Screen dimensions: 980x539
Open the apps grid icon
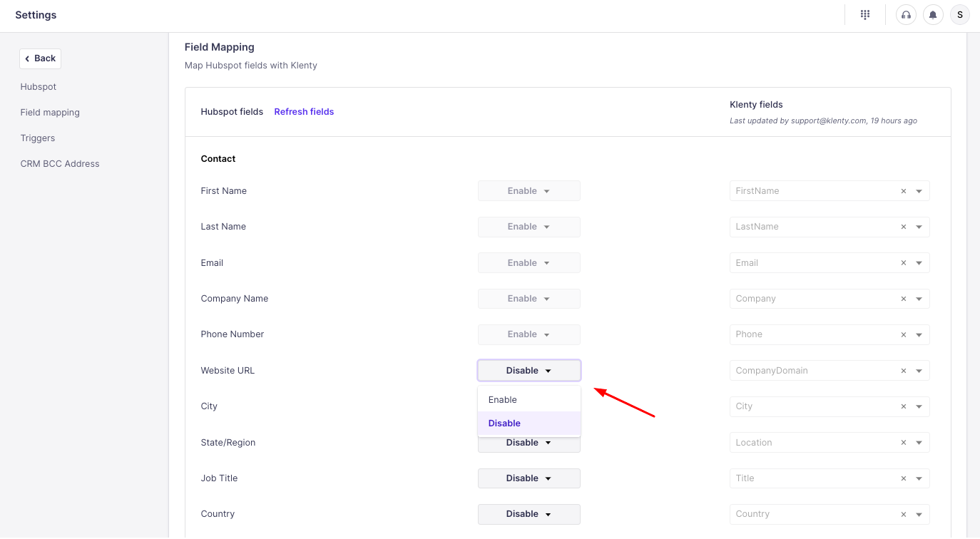point(865,15)
